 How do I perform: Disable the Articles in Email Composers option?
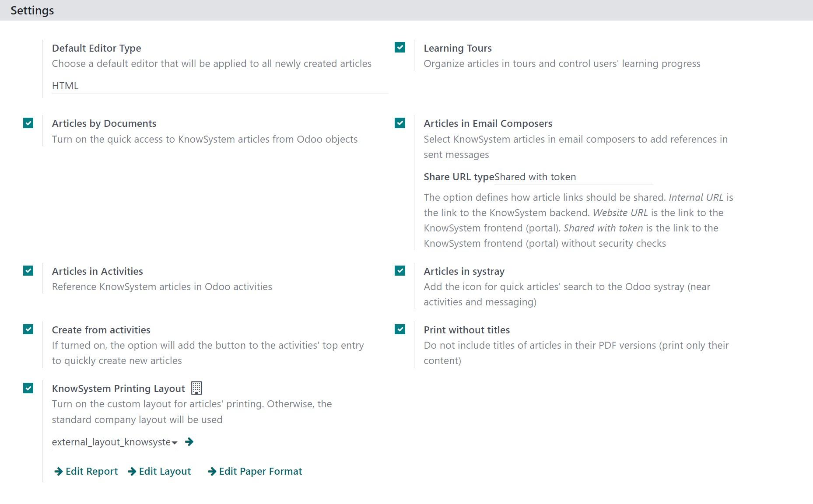click(x=400, y=123)
